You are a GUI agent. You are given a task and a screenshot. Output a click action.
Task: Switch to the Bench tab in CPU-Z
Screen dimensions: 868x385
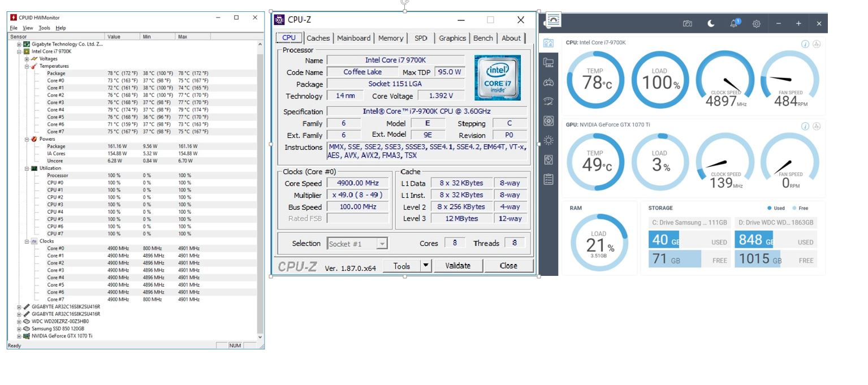pos(483,38)
